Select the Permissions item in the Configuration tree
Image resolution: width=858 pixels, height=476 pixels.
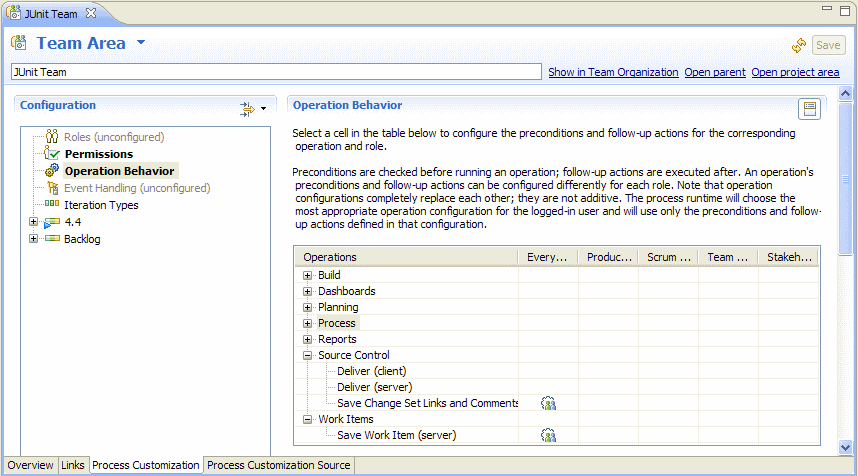(98, 154)
